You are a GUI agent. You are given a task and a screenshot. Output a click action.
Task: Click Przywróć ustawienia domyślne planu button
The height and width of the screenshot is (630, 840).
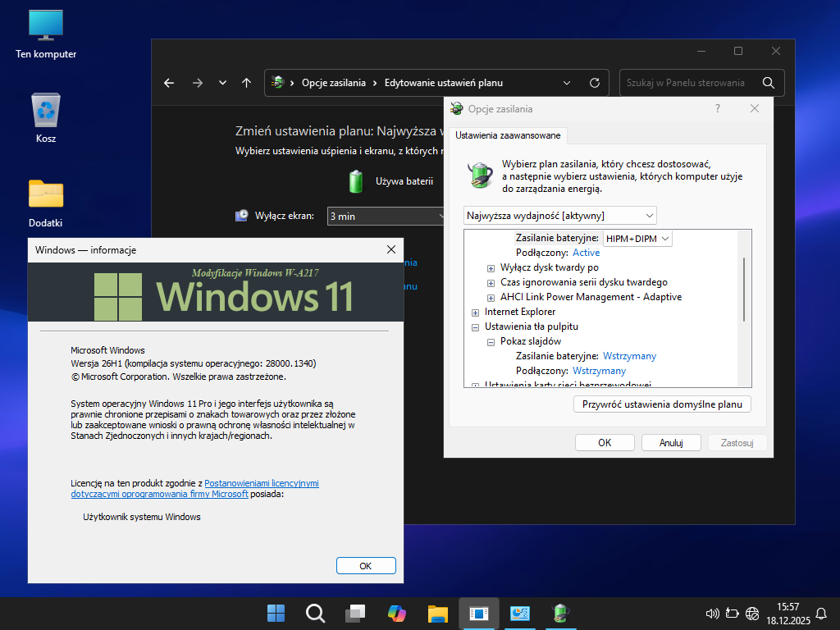pyautogui.click(x=661, y=404)
